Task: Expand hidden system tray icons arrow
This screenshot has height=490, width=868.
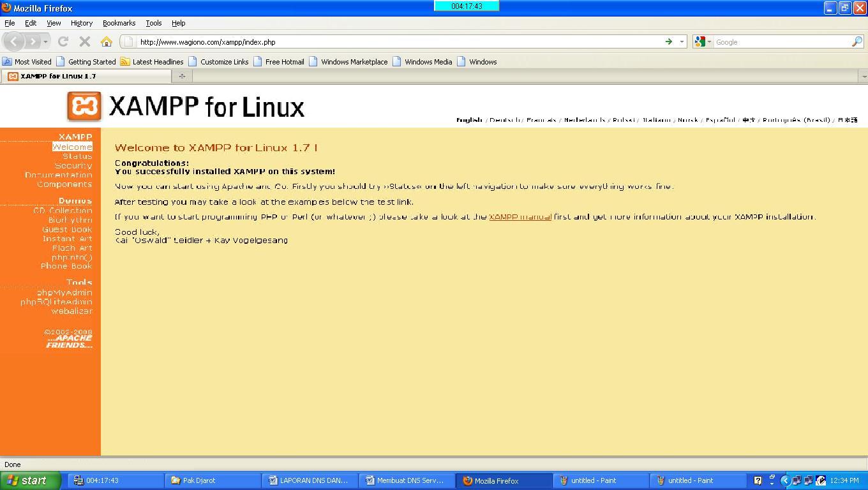Action: click(x=786, y=480)
